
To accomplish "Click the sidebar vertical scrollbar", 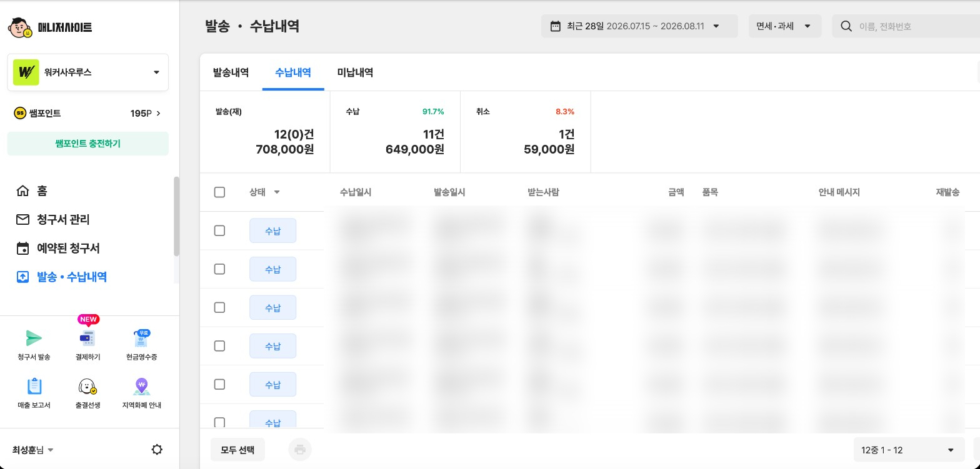I will [176, 216].
